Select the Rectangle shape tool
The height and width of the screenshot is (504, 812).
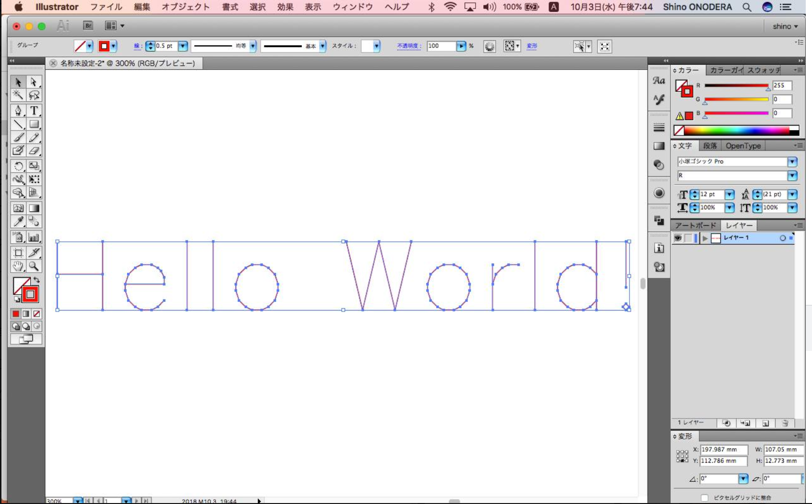tap(34, 124)
